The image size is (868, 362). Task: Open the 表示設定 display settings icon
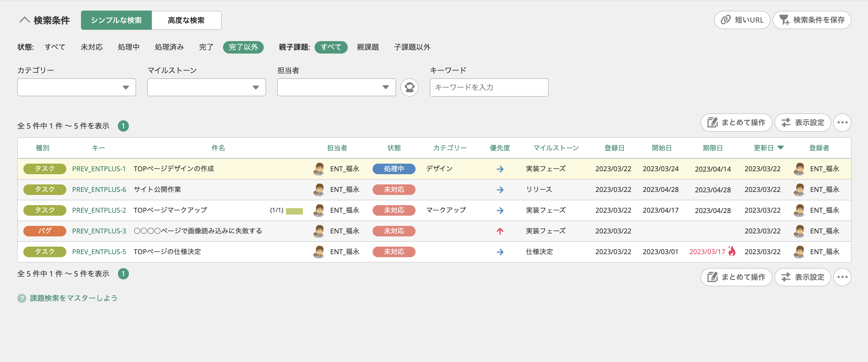pyautogui.click(x=786, y=122)
